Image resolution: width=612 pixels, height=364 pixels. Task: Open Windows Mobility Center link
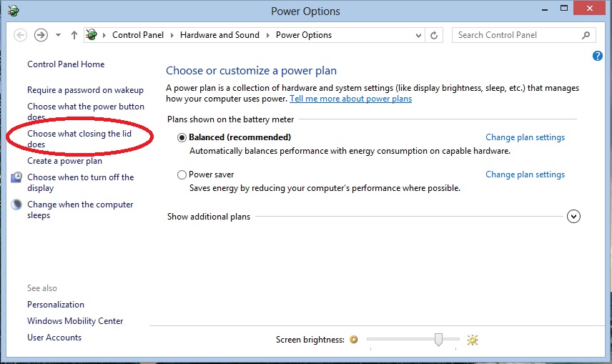pyautogui.click(x=75, y=321)
